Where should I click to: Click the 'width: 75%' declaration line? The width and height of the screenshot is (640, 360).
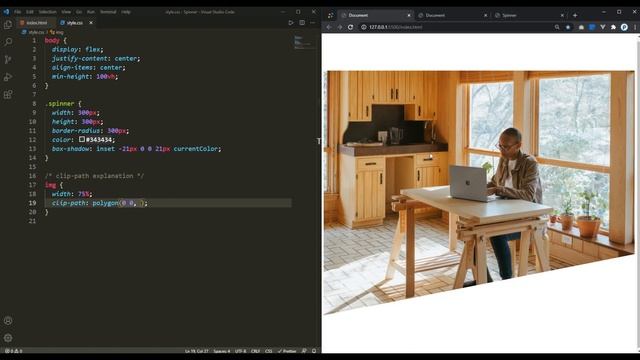72,194
